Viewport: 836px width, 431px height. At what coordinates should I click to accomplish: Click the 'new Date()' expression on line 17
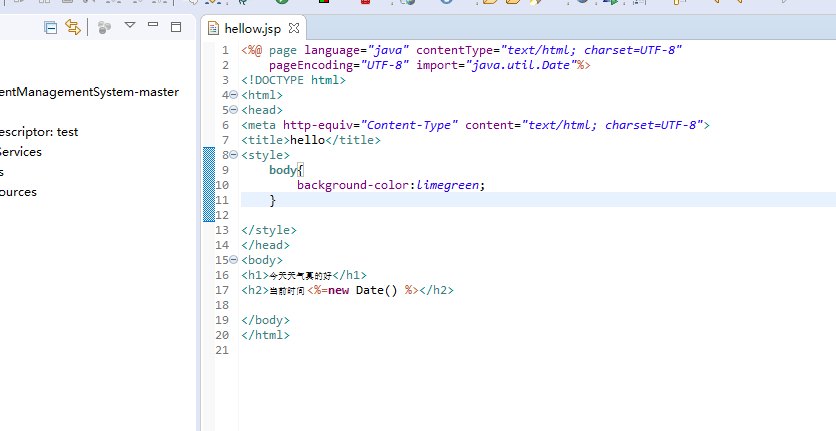tap(363, 290)
